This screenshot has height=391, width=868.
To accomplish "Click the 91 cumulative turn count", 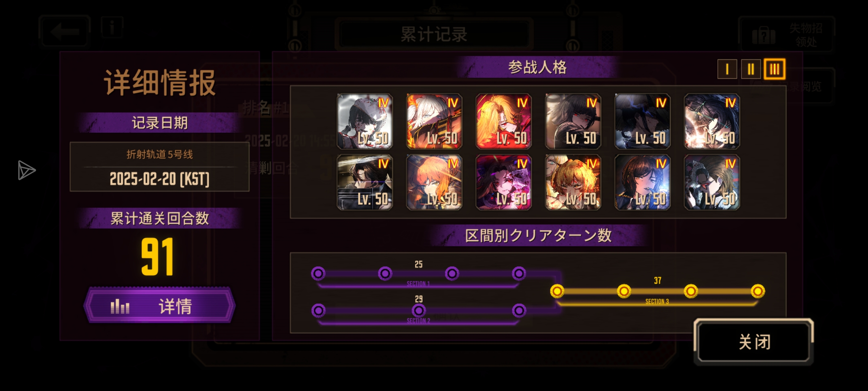I will (x=158, y=257).
